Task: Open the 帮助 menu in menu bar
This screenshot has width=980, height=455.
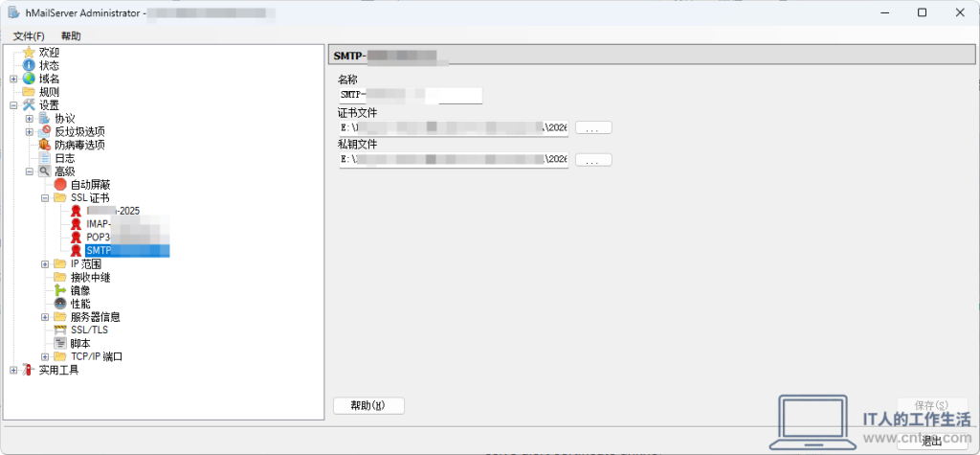Action: [x=71, y=35]
